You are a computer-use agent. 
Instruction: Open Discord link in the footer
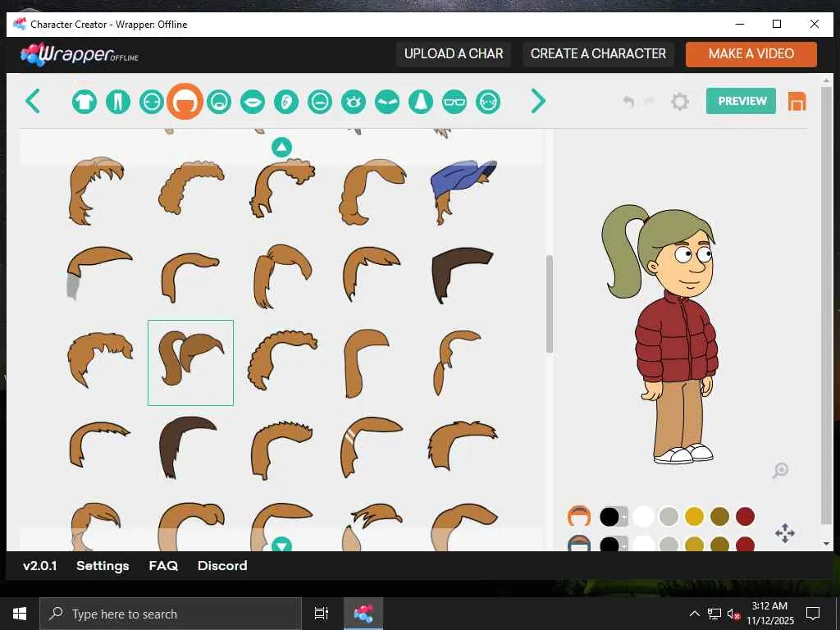point(222,566)
